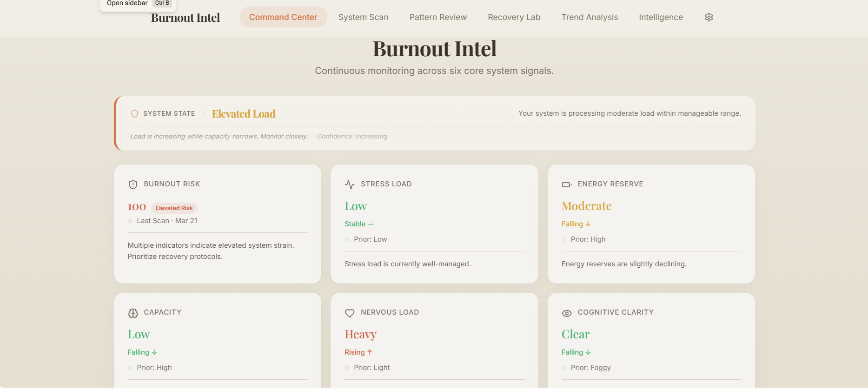Click the Burnout Risk shield icon
This screenshot has height=389, width=868.
[133, 185]
